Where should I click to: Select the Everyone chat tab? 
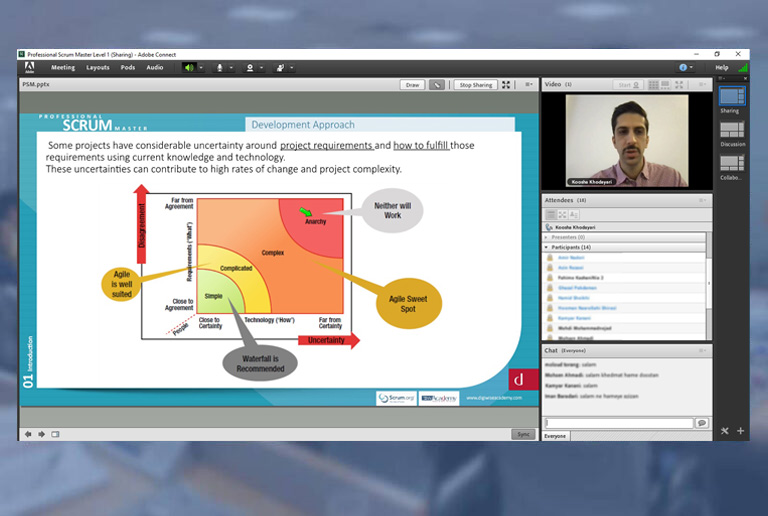coord(555,436)
